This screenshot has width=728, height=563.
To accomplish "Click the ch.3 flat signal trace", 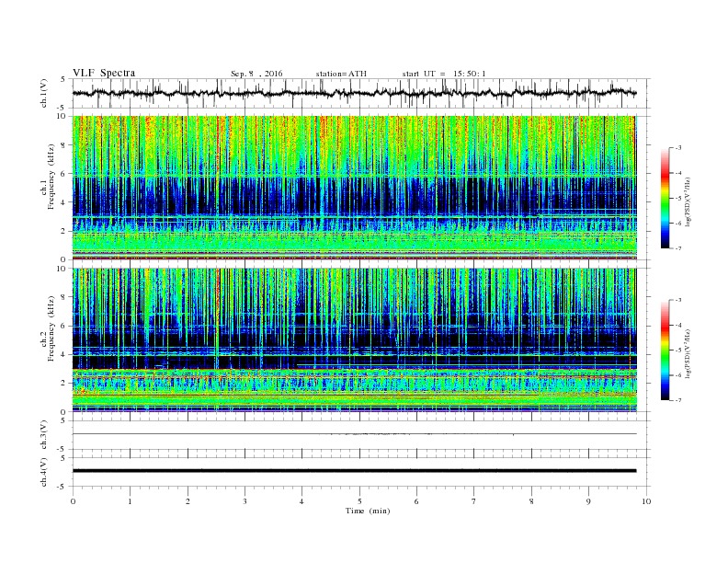I will point(355,434).
